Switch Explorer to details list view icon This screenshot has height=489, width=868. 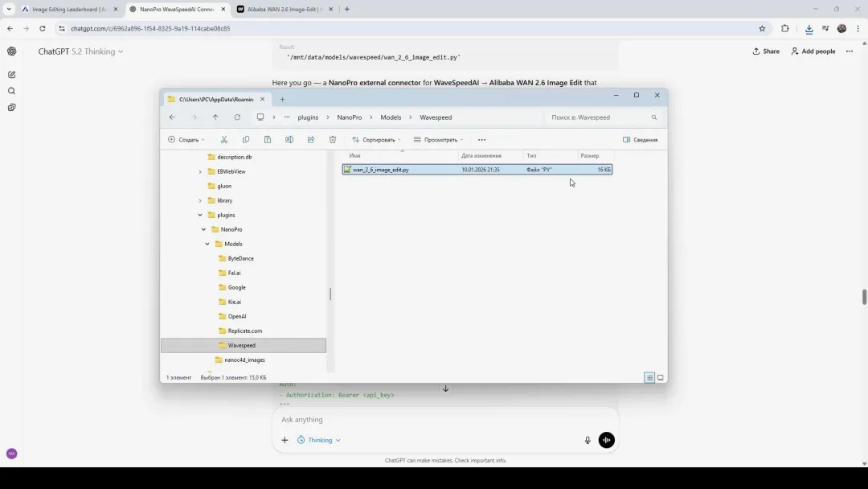coord(649,378)
